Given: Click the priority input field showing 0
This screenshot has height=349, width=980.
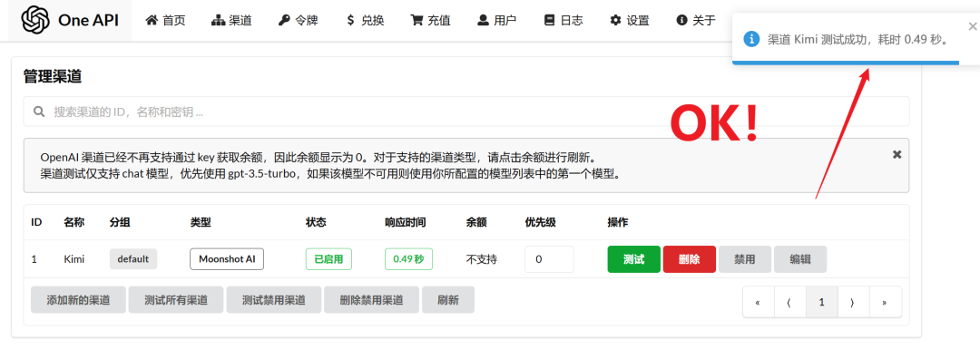Looking at the screenshot, I should pyautogui.click(x=549, y=259).
